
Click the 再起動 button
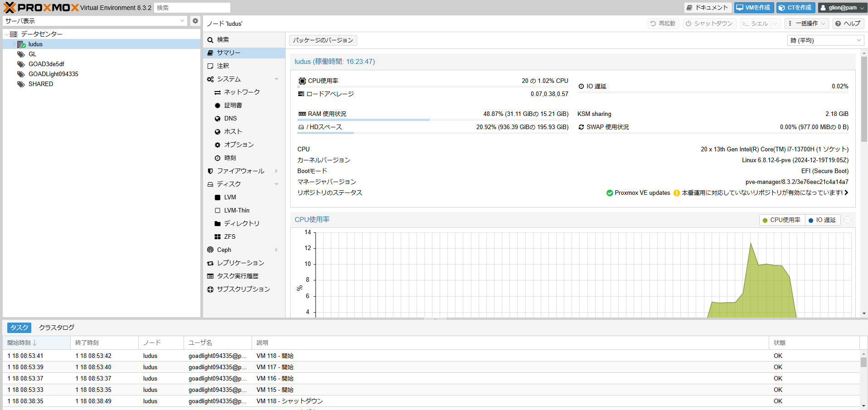click(x=663, y=24)
